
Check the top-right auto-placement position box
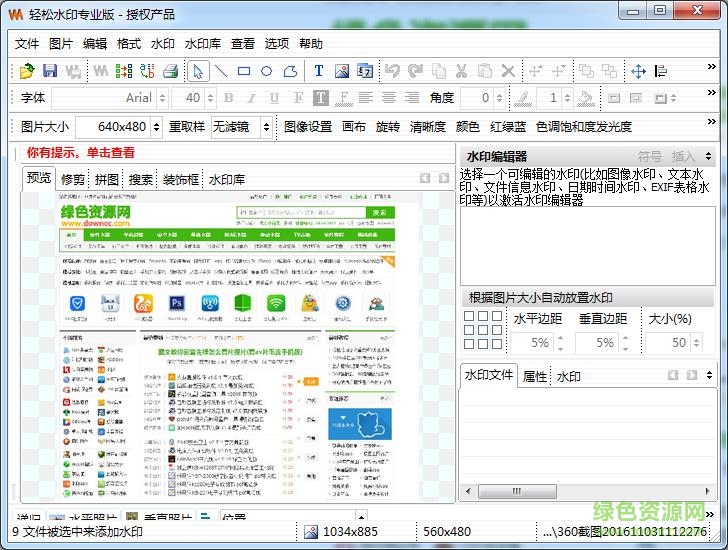(497, 316)
